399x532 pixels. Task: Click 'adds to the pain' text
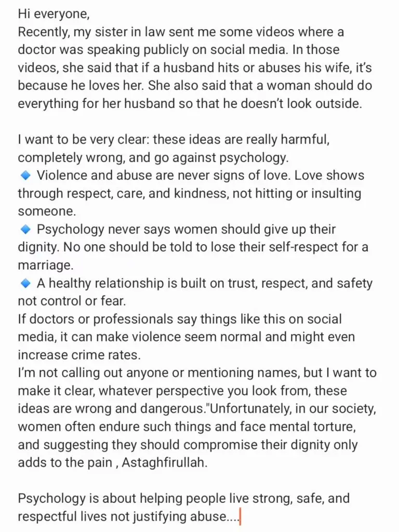click(x=65, y=463)
